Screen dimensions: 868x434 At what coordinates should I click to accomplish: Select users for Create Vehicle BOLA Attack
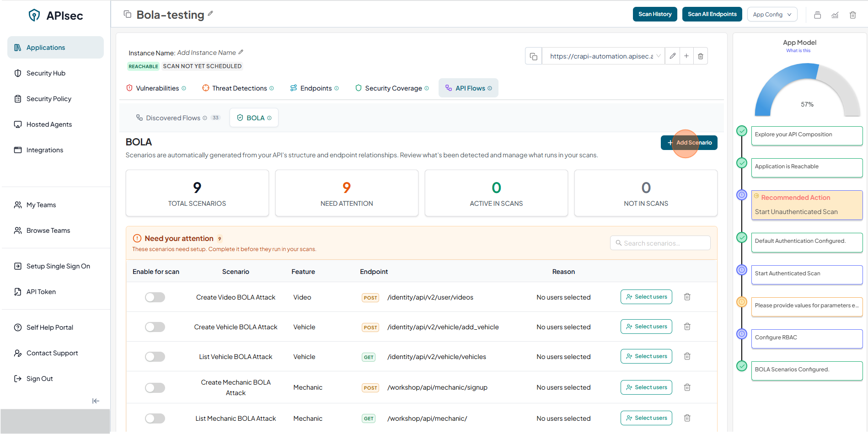646,327
